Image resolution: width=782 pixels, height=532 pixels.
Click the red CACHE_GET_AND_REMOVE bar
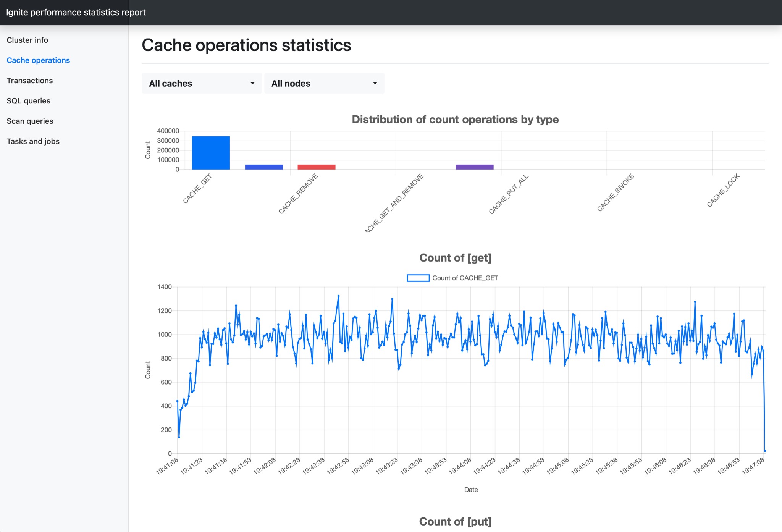click(x=316, y=166)
